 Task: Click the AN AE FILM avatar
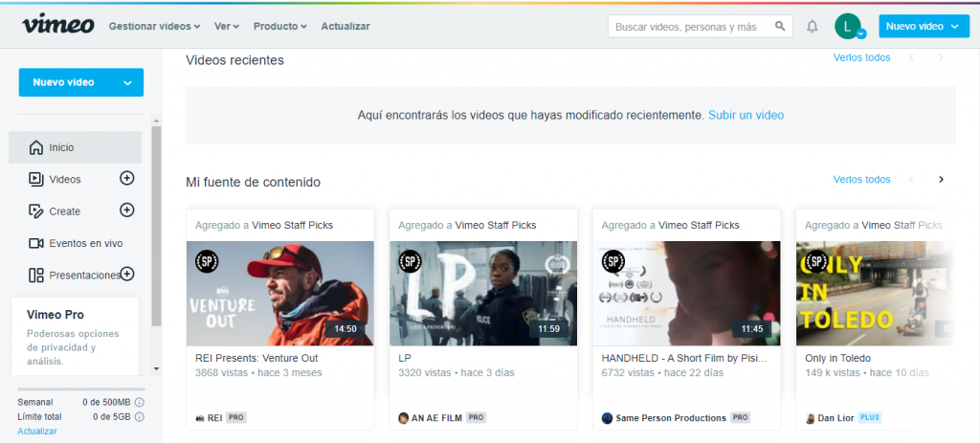(403, 418)
